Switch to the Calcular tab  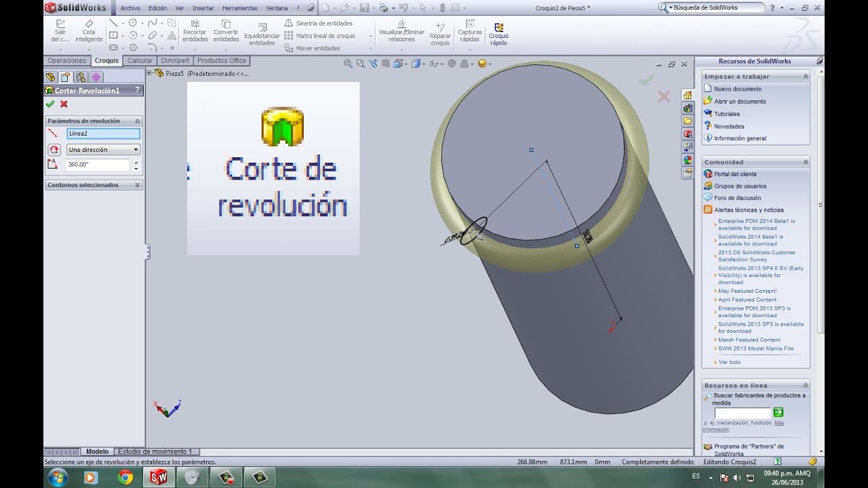(x=140, y=60)
